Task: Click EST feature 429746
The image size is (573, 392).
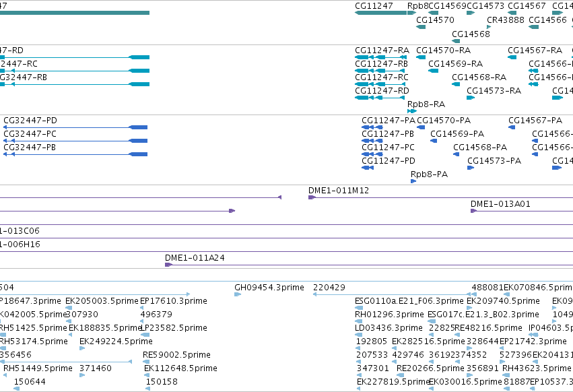Action: point(408,355)
